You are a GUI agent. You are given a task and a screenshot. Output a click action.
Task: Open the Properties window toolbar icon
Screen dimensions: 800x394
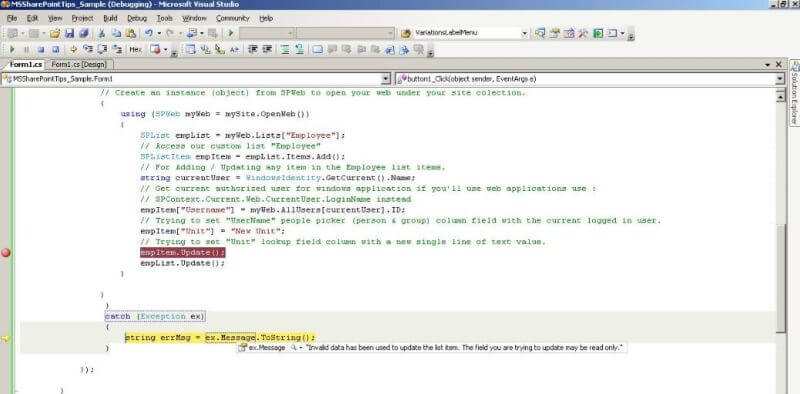coord(554,33)
